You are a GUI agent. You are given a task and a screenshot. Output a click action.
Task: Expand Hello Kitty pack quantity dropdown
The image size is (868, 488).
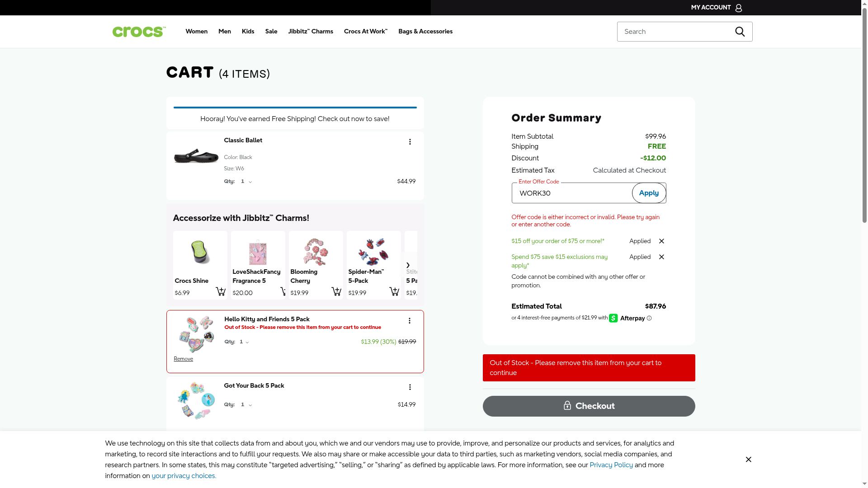pyautogui.click(x=245, y=342)
